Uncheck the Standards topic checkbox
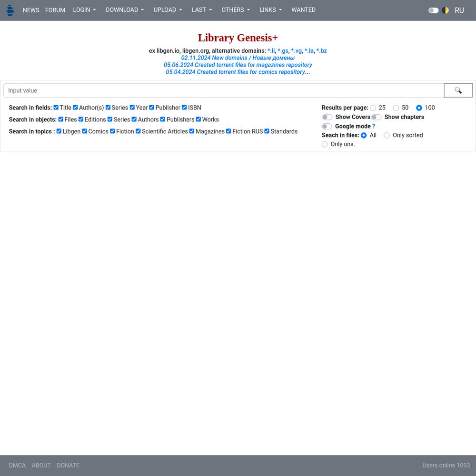This screenshot has width=476, height=476. point(267,131)
